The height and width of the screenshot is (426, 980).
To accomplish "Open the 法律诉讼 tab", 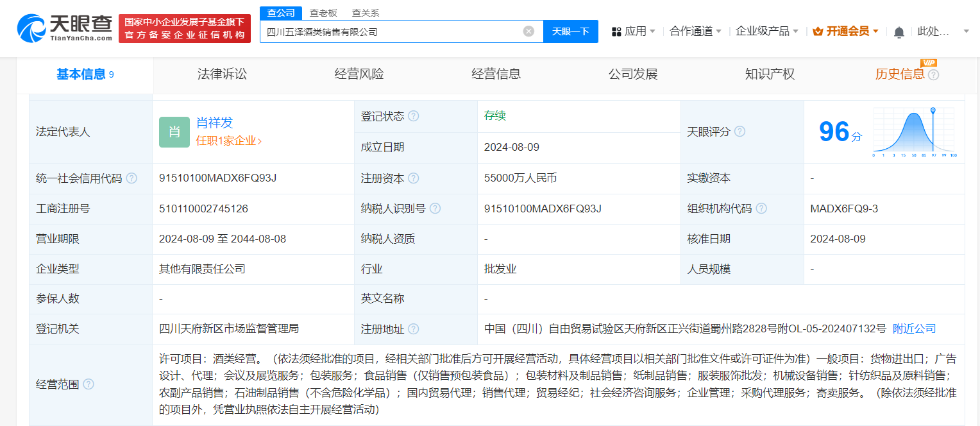I will [221, 74].
